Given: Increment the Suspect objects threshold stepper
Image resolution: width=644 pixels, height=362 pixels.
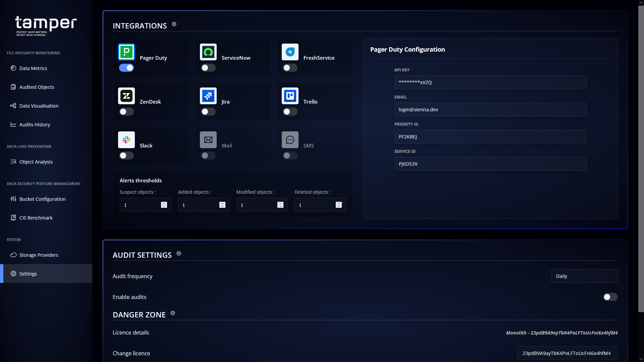Looking at the screenshot, I should pyautogui.click(x=164, y=203).
